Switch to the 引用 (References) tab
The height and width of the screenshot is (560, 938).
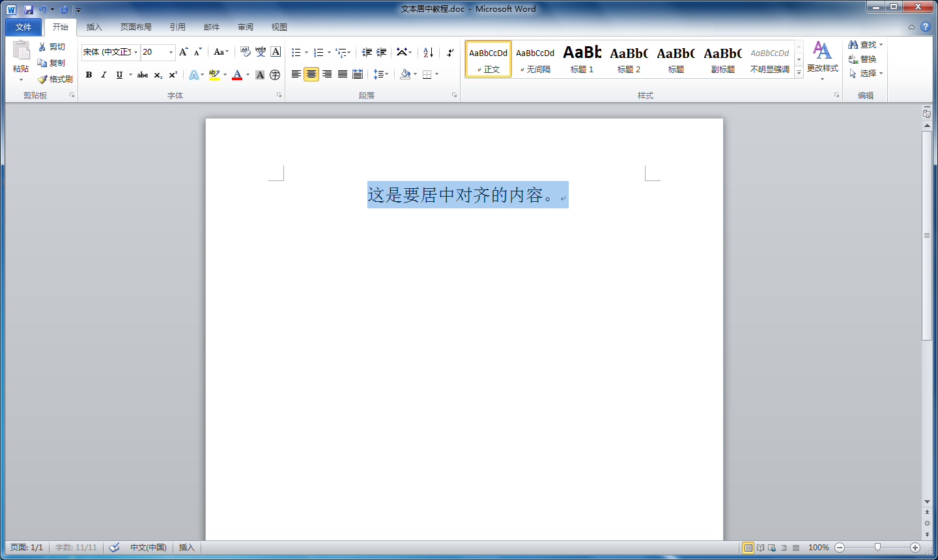[x=178, y=27]
